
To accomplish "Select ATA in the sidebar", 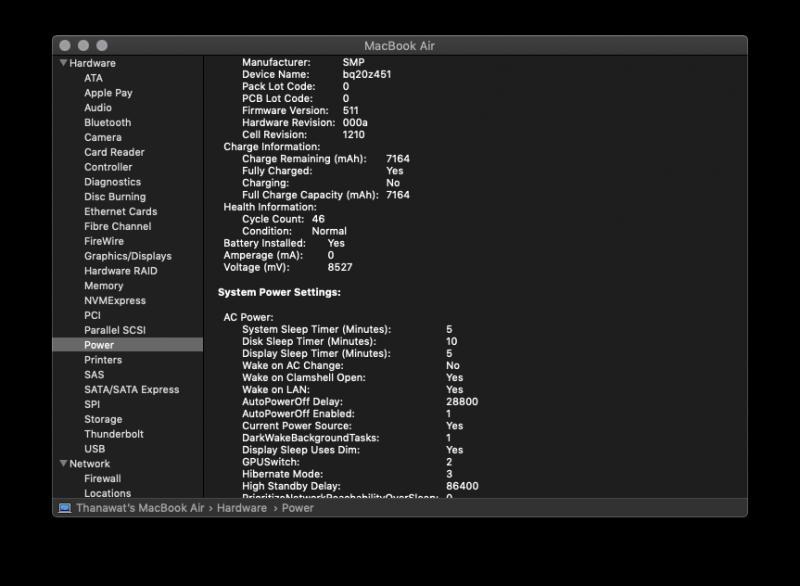I will (93, 78).
